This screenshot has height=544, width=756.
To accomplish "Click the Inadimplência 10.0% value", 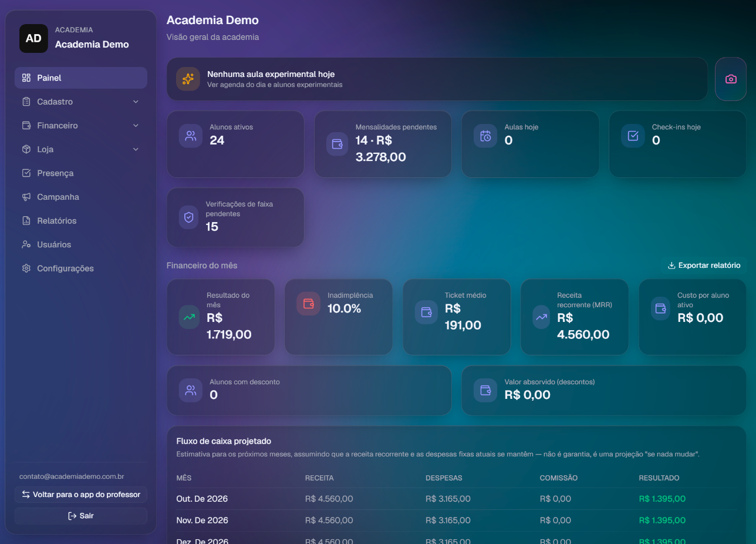I will [x=344, y=308].
